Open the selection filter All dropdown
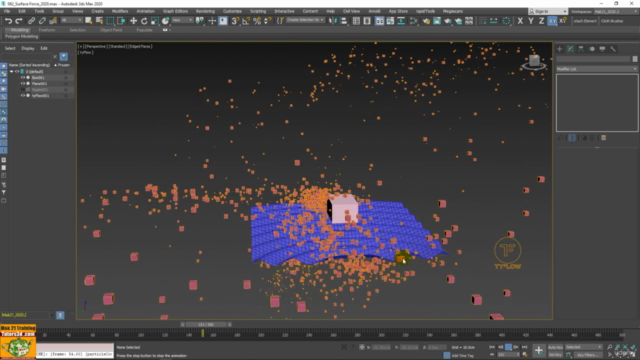This screenshot has height=360, width=640. click(x=71, y=20)
